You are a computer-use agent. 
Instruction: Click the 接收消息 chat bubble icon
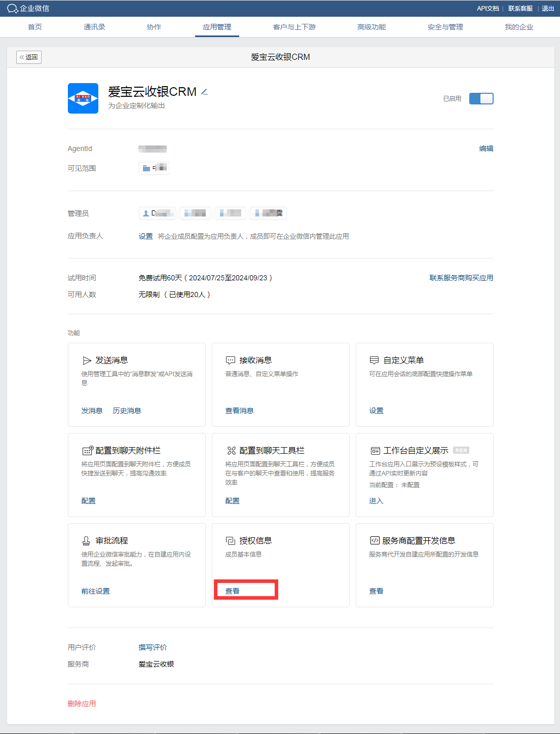231,360
